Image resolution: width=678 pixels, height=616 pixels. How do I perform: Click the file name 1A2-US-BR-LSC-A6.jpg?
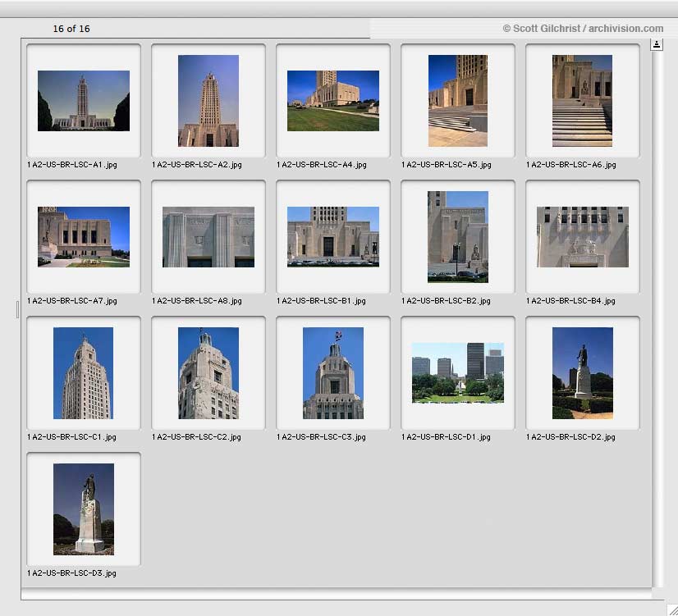571,165
